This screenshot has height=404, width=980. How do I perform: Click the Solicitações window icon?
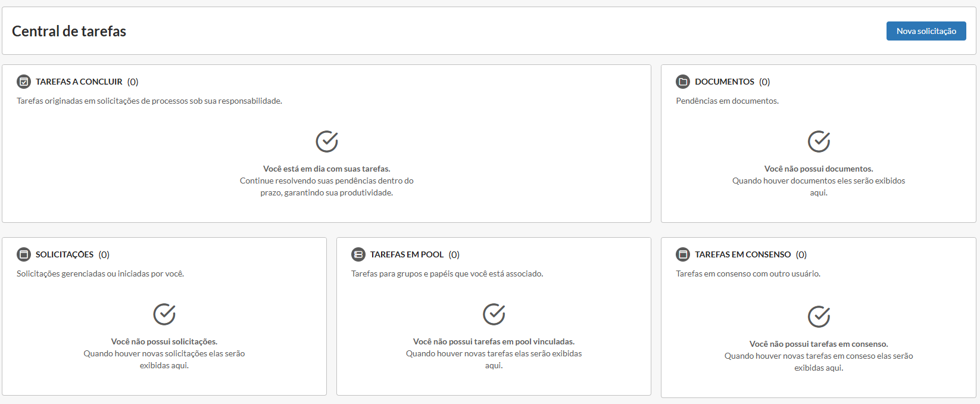(24, 254)
